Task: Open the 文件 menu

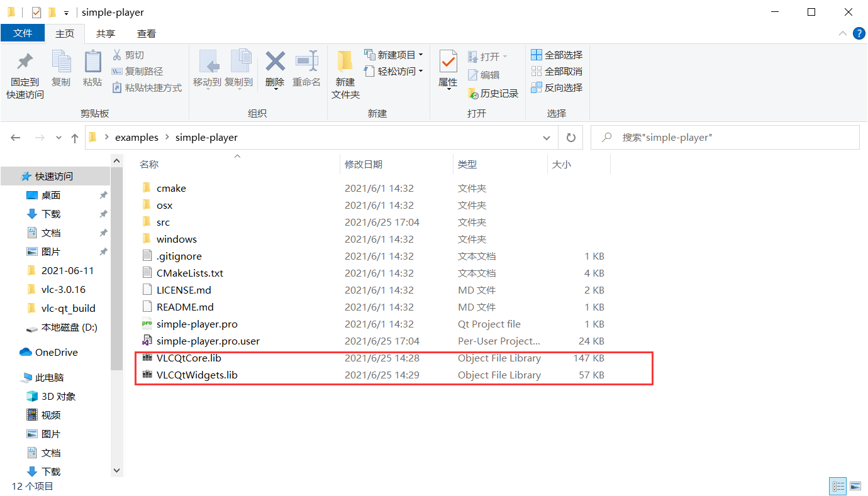Action: [23, 33]
